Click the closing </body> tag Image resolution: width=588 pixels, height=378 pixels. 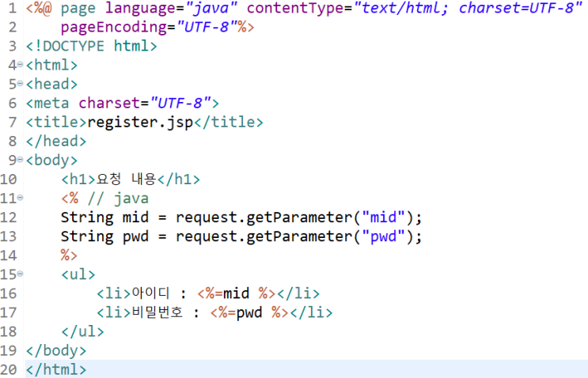[x=56, y=350]
